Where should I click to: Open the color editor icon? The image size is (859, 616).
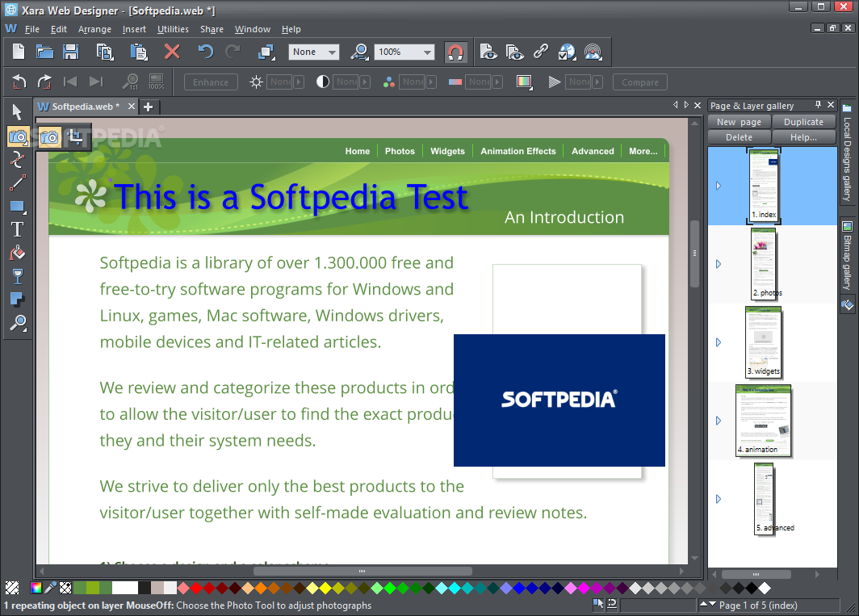coord(36,588)
